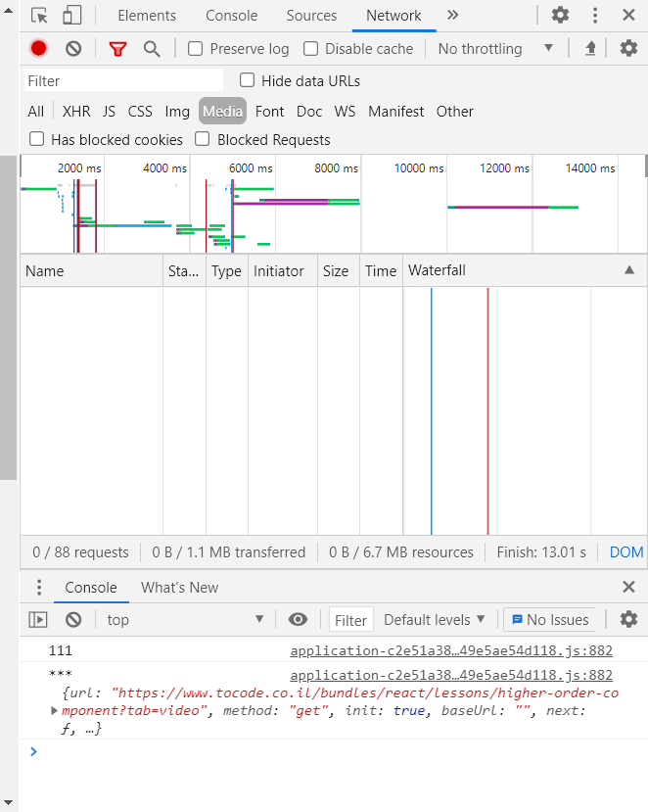Open the three-dot customize DevTools menu
The image size is (648, 812).
595,15
